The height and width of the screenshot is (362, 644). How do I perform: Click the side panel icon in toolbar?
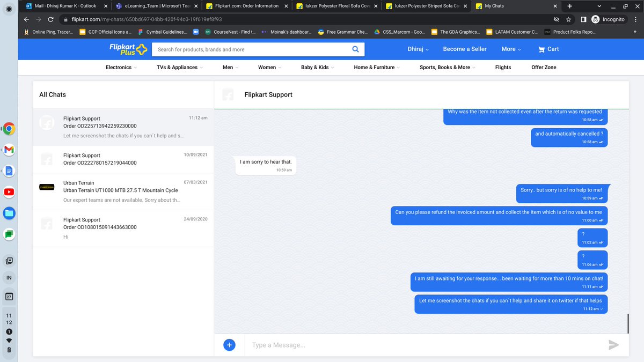coord(583,19)
